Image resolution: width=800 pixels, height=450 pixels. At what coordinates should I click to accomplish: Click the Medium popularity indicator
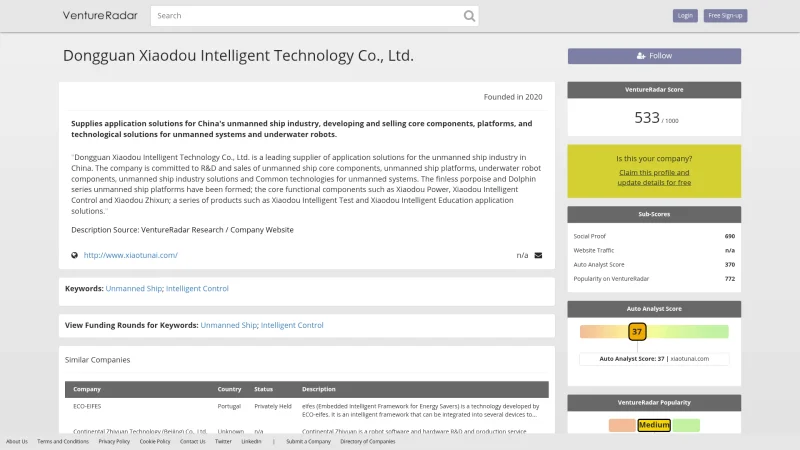(x=654, y=425)
